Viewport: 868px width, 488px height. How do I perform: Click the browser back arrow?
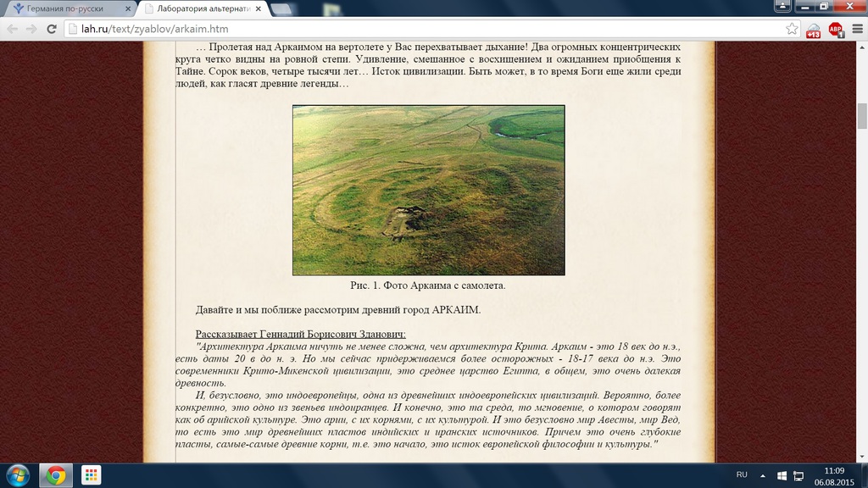[x=12, y=29]
